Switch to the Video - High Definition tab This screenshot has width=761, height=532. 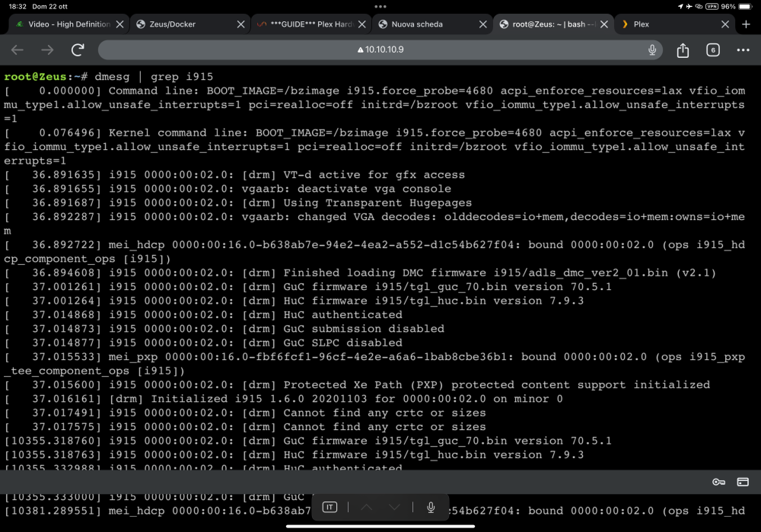pos(69,24)
